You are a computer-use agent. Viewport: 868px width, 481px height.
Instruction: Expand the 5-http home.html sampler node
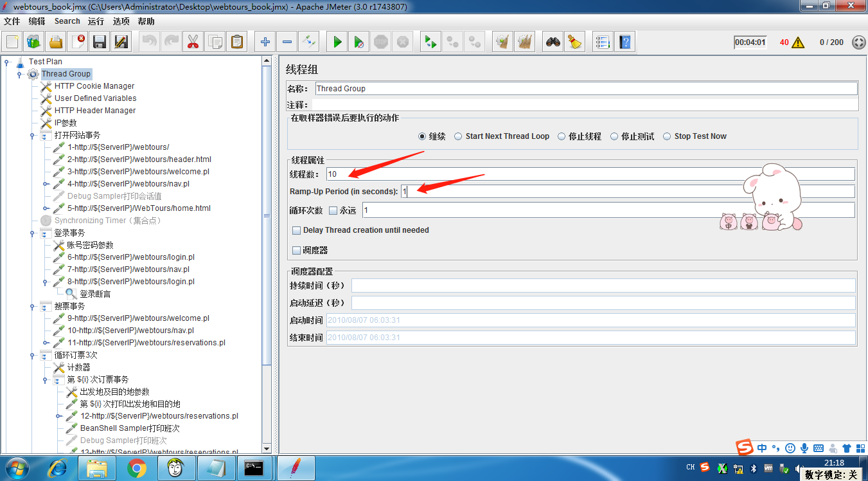pos(46,208)
